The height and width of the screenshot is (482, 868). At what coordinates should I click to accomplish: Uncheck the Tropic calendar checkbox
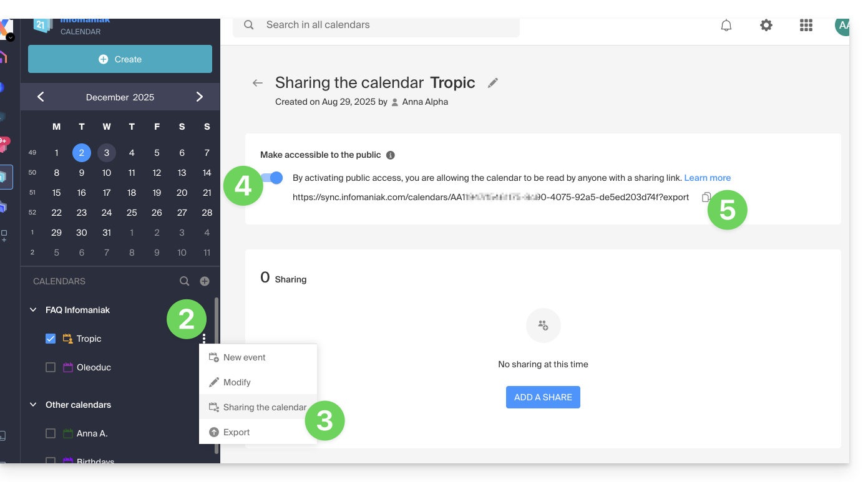(51, 339)
